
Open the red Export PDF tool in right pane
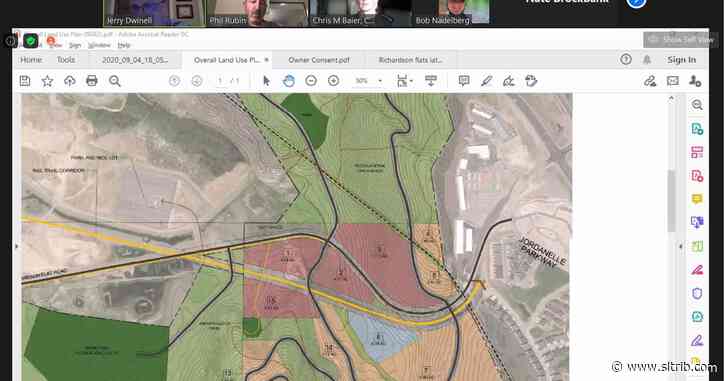(x=697, y=176)
